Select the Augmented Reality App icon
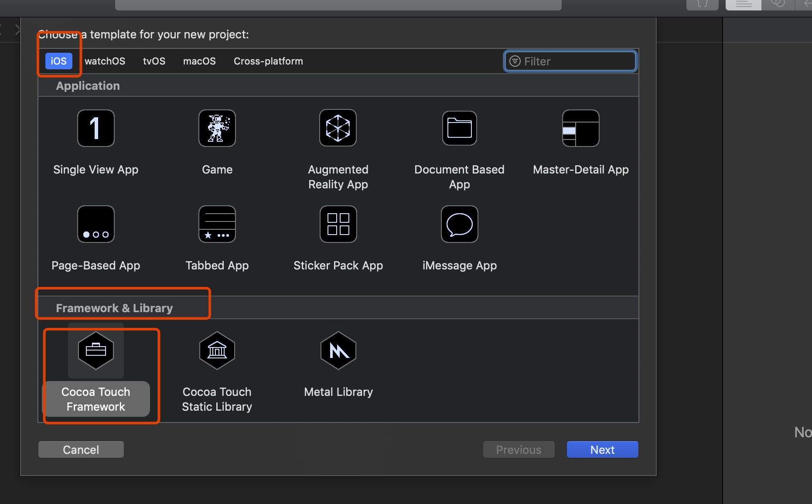Screen dimensions: 812x504 point(338,128)
